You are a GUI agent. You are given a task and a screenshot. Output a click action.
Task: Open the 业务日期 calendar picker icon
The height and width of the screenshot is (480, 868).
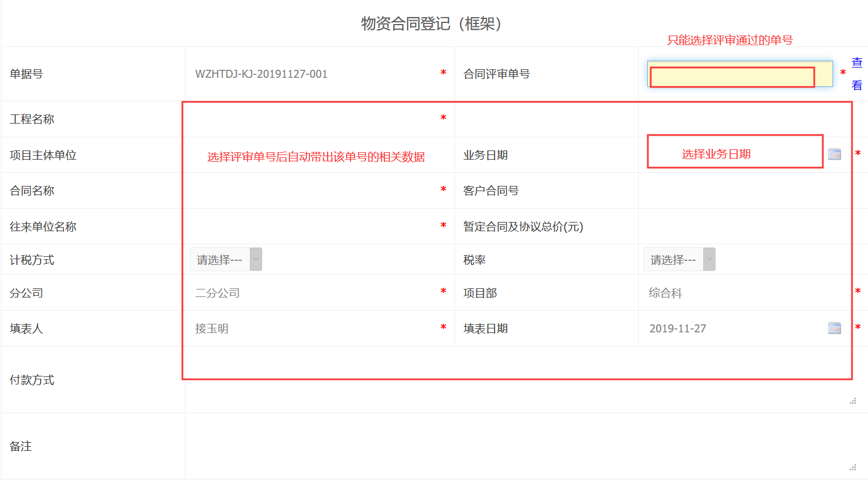tap(834, 154)
